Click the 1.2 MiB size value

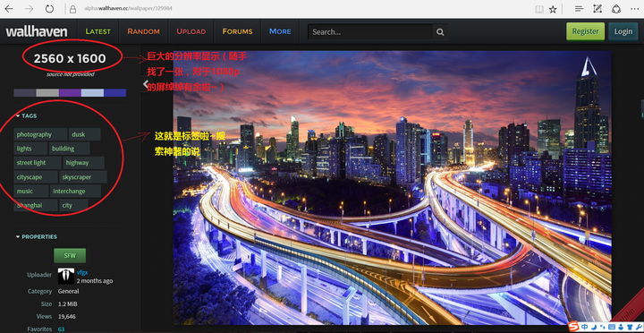tap(67, 304)
